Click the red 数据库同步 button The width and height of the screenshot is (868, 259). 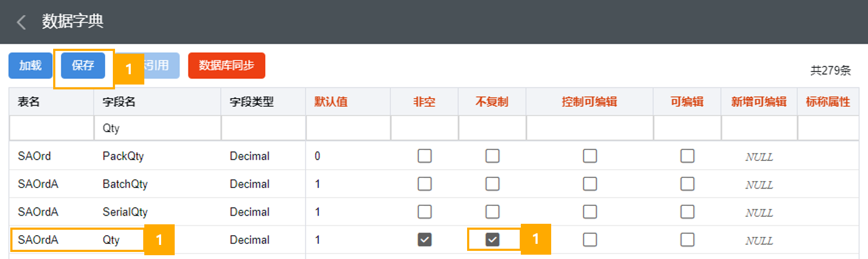point(226,66)
